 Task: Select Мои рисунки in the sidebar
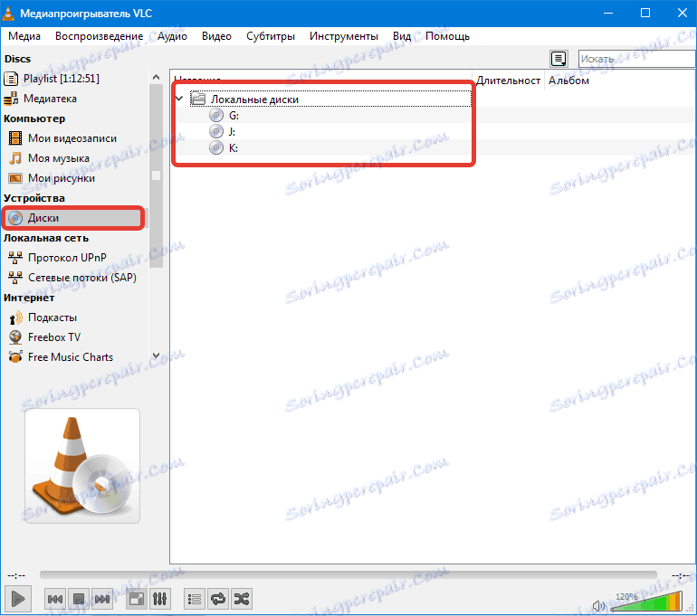[x=62, y=178]
